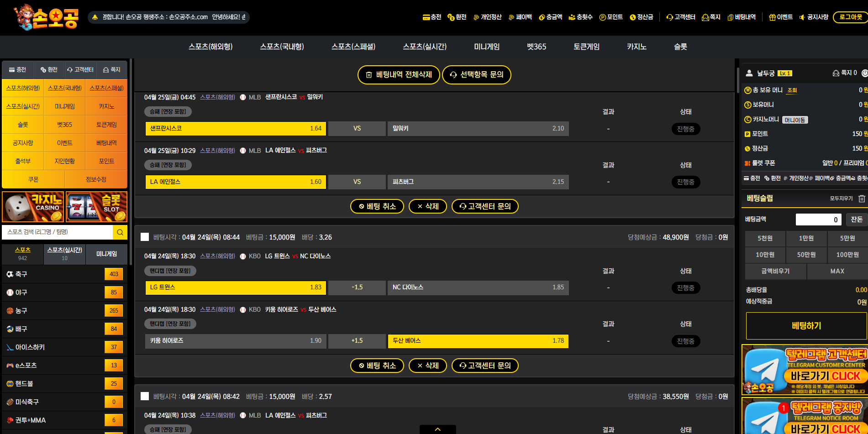Screen dimensions: 868x434
Task: Click the scroll-to-top chevron at bottom
Action: pos(437,429)
